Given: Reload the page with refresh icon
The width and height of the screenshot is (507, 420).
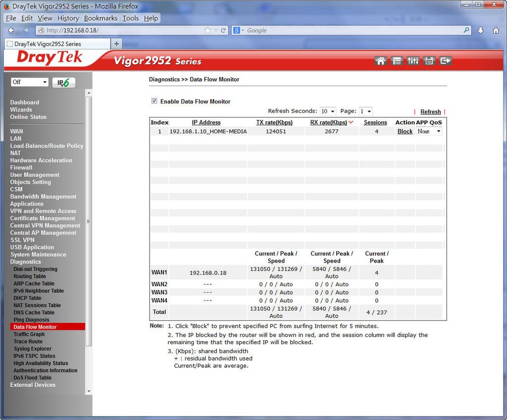Looking at the screenshot, I should pos(223,30).
